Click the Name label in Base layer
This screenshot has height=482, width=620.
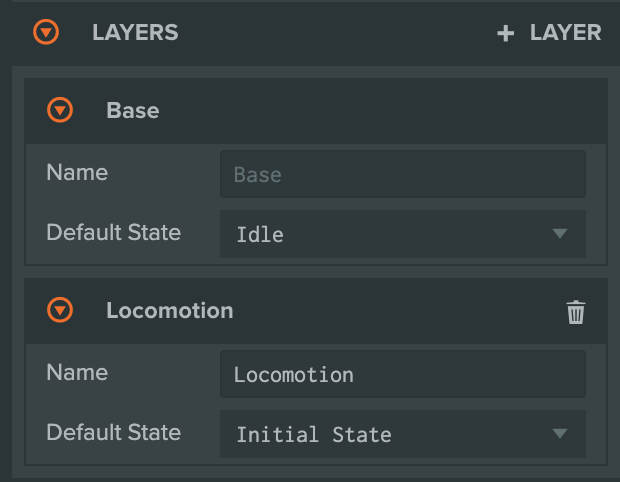coord(77,172)
